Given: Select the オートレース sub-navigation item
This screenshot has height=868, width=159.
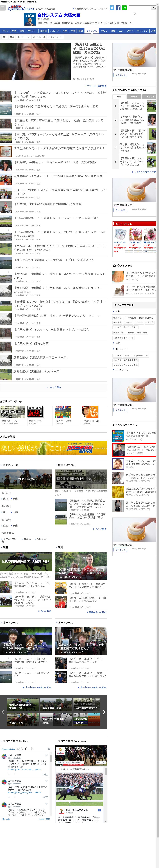Looking at the screenshot, I should click(x=39, y=37).
